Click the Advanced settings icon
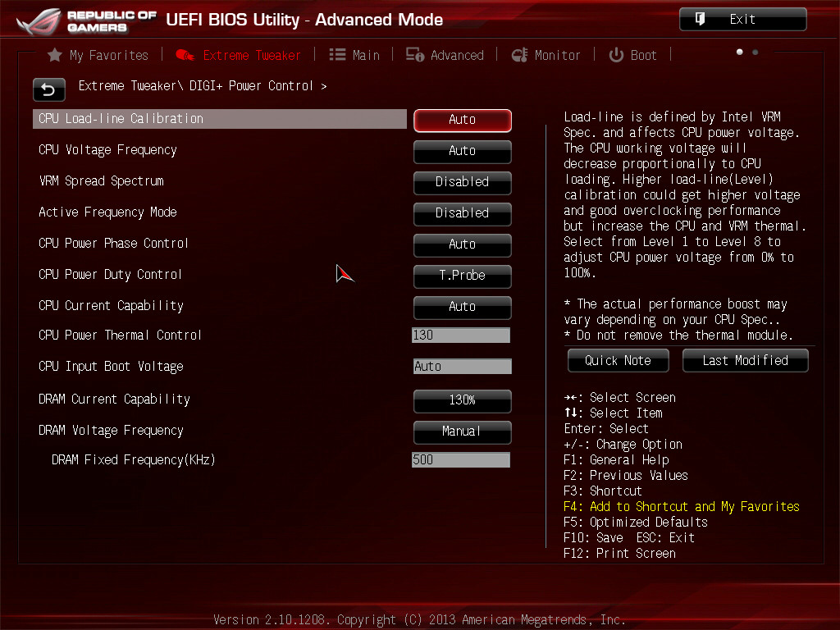This screenshot has width=840, height=630. tap(414, 55)
